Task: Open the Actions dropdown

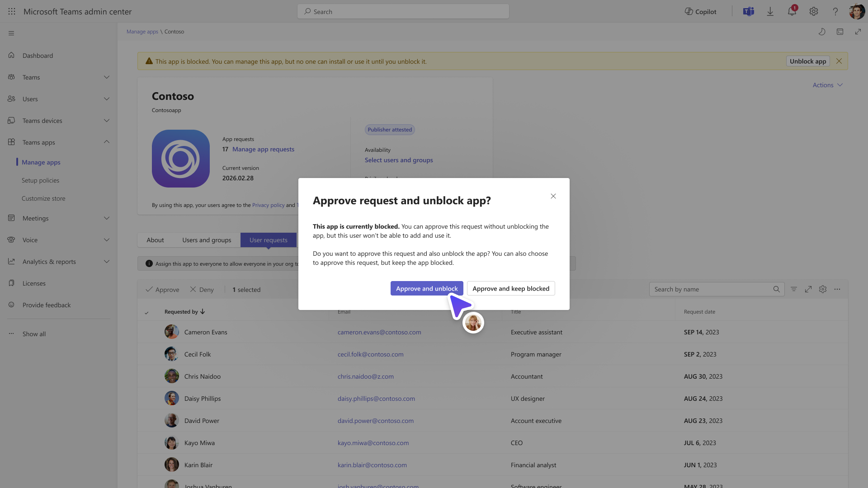Action: pos(828,85)
